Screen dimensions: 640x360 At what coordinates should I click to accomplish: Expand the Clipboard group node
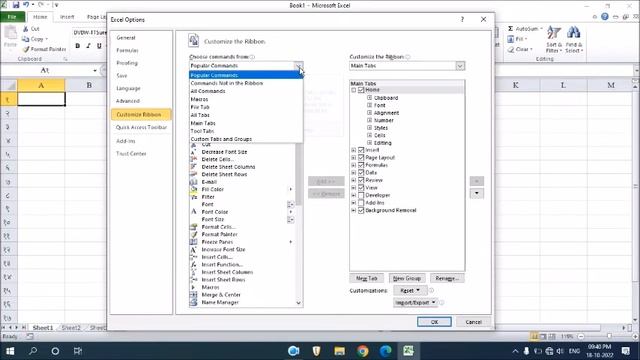click(369, 98)
